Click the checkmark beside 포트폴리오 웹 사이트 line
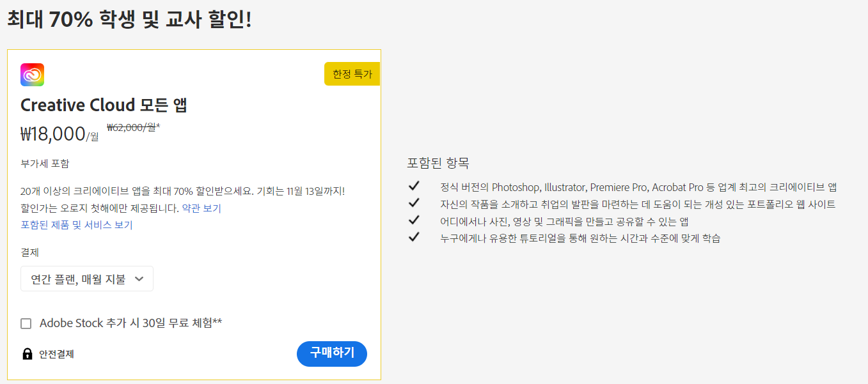This screenshot has height=384, width=868. tap(414, 204)
